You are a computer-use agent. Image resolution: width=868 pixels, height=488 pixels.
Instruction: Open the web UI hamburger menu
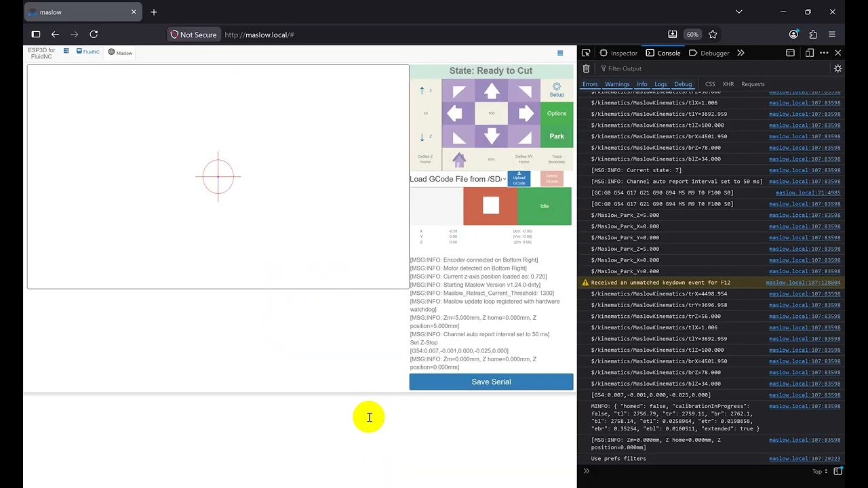(x=560, y=53)
